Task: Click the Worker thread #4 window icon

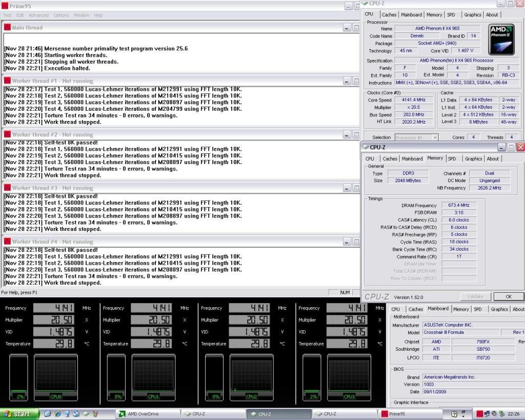Action: [7, 242]
